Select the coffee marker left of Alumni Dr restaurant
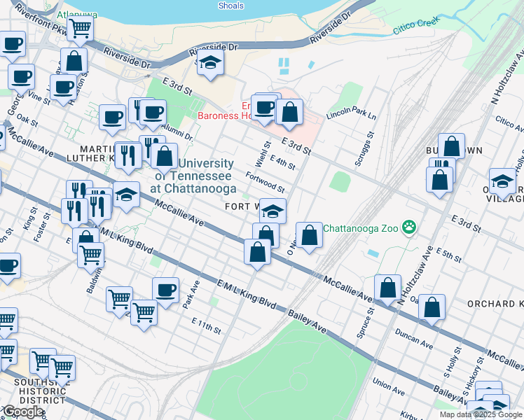 113,118
